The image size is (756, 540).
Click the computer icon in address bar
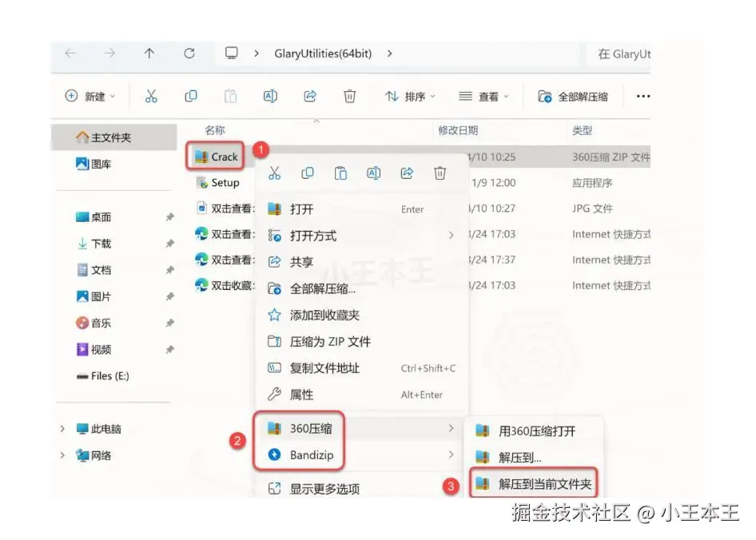(x=232, y=53)
